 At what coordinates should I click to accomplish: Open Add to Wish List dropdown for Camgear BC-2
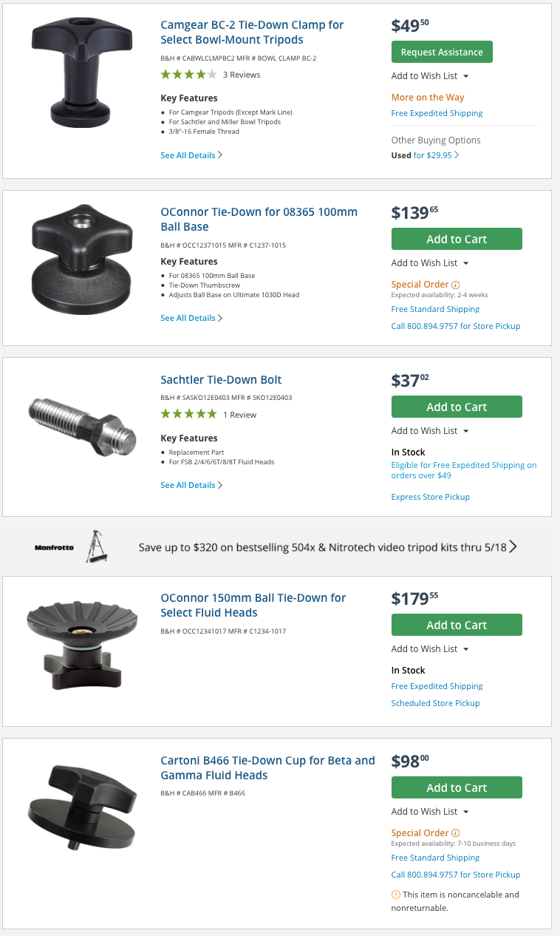coord(430,76)
